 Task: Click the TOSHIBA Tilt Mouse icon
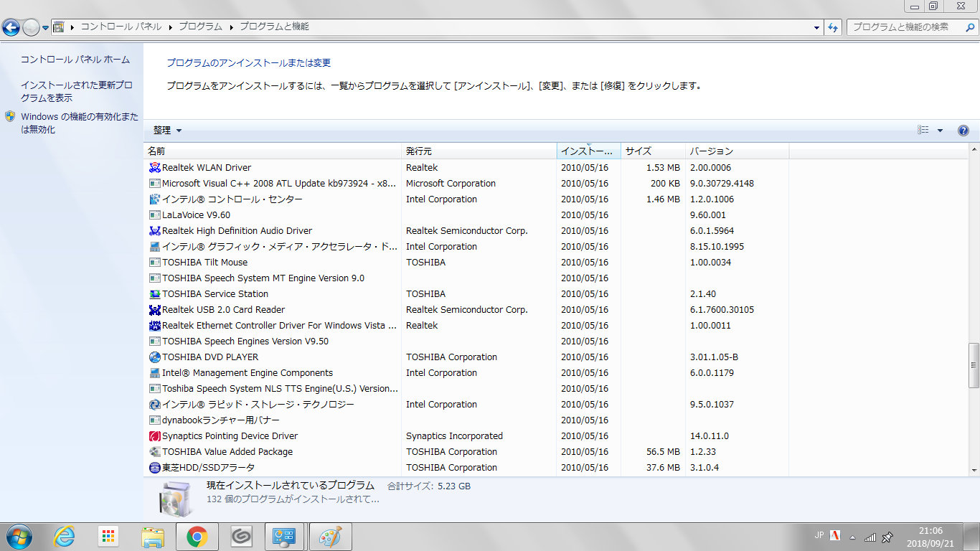[x=154, y=263]
